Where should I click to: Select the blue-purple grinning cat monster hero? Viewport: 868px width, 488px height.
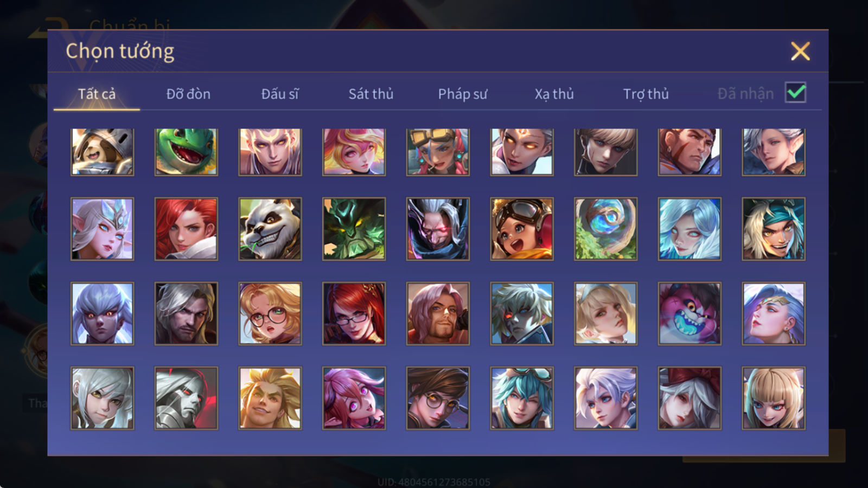pyautogui.click(x=690, y=313)
